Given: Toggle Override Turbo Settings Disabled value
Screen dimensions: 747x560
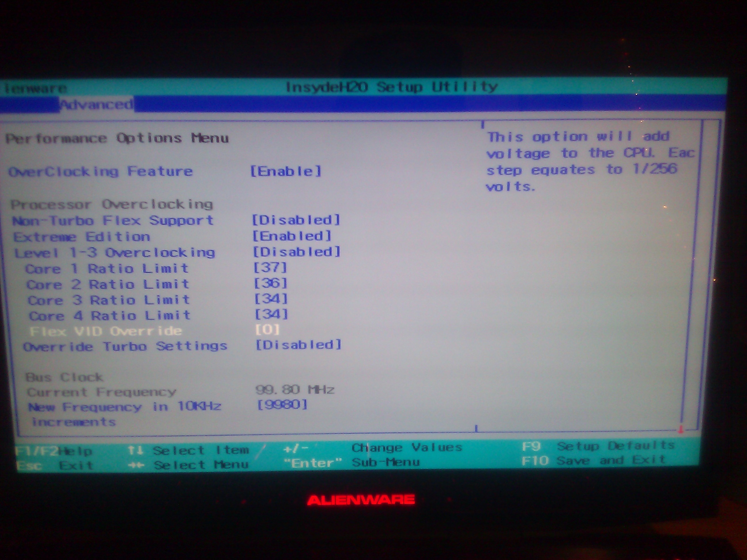Looking at the screenshot, I should 299,345.
